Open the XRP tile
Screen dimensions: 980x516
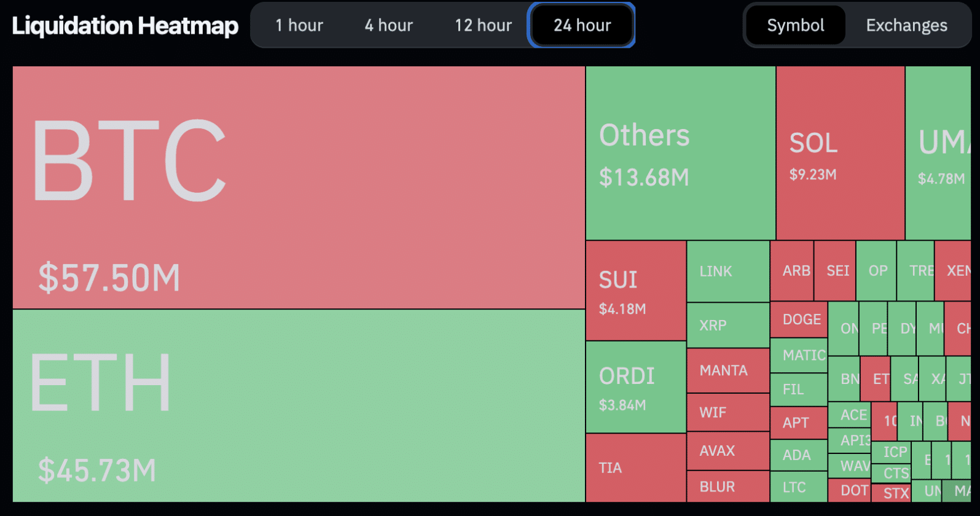pos(728,325)
